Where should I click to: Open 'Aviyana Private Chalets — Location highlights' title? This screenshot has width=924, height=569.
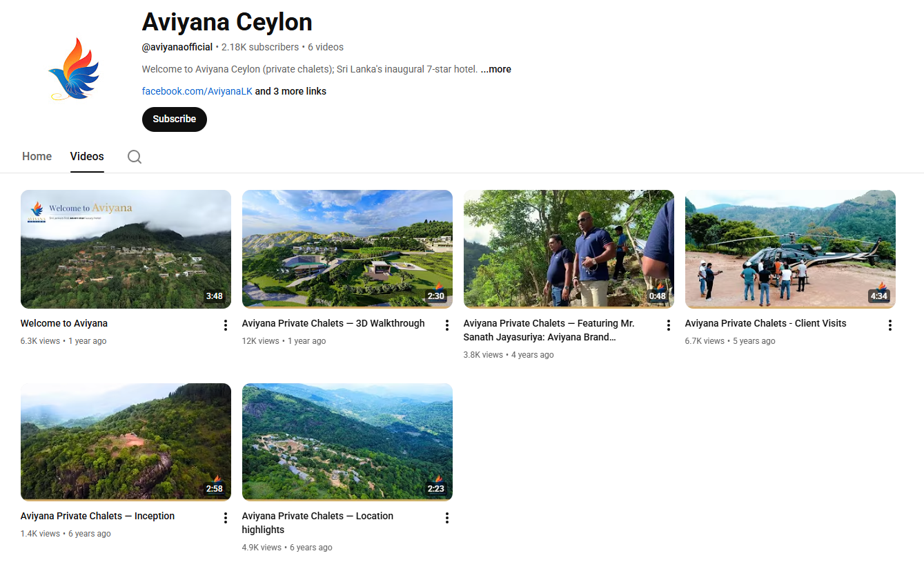pyautogui.click(x=317, y=523)
